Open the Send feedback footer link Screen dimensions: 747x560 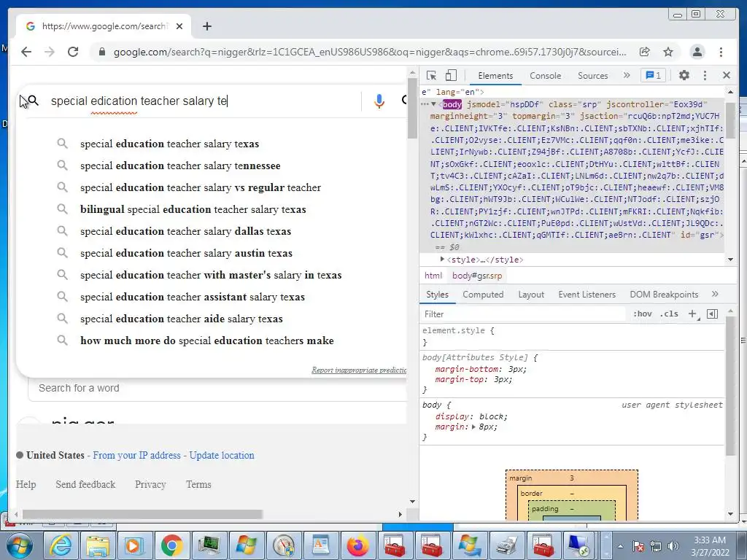[85, 484]
